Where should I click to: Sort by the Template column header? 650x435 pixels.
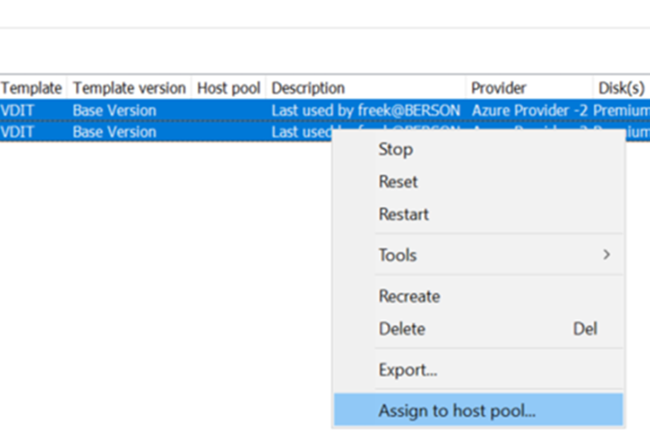click(31, 88)
